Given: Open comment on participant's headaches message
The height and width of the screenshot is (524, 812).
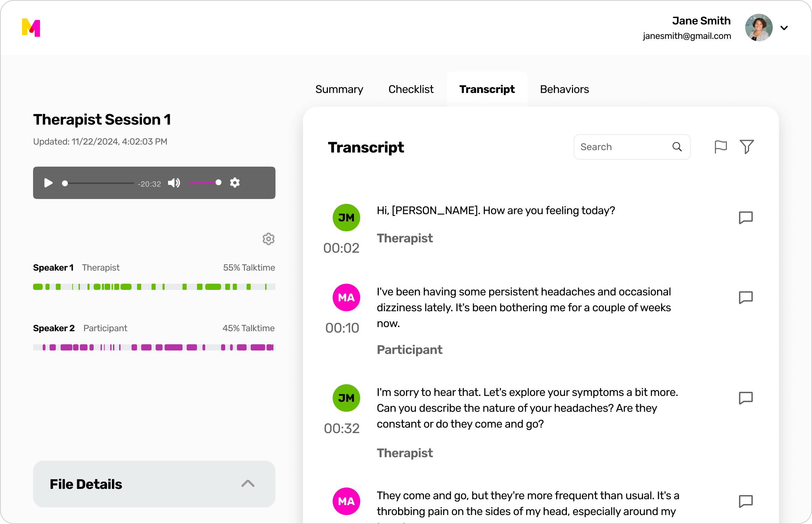Looking at the screenshot, I should point(746,297).
